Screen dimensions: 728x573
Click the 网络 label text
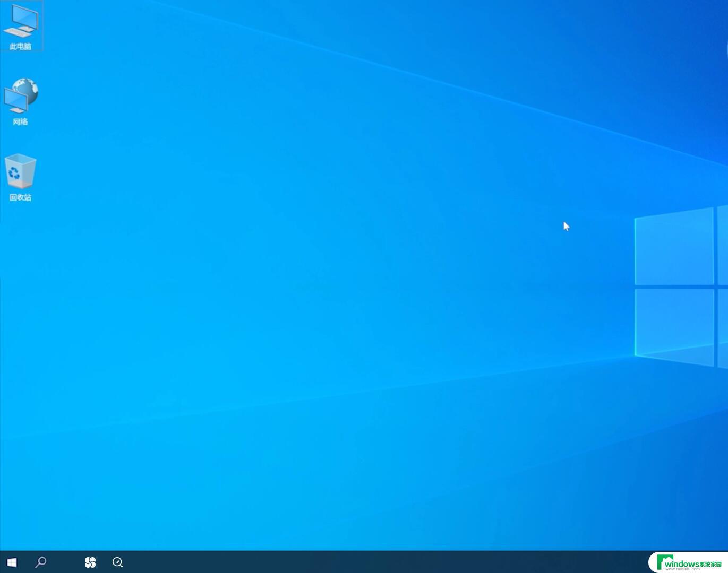(x=21, y=122)
